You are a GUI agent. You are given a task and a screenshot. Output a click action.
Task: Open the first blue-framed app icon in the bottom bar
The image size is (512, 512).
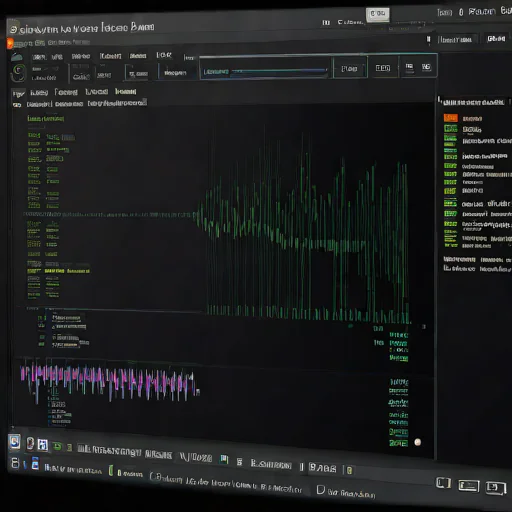14,442
